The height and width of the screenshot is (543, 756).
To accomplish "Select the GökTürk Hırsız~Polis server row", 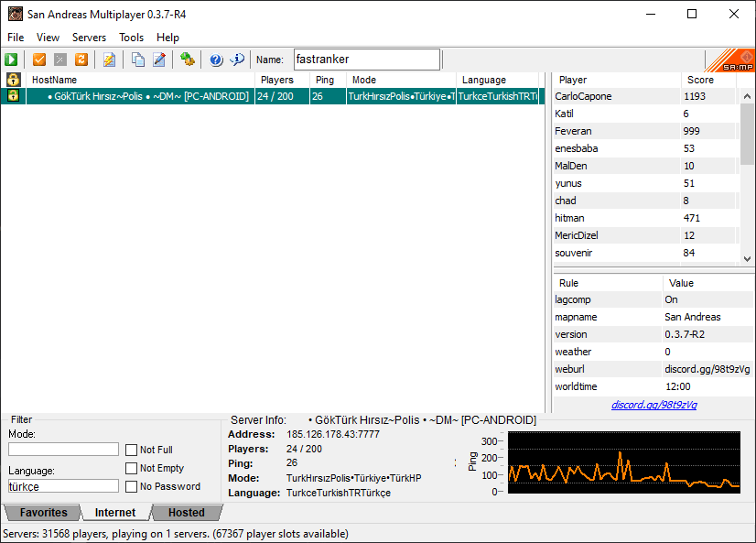I will click(x=273, y=96).
